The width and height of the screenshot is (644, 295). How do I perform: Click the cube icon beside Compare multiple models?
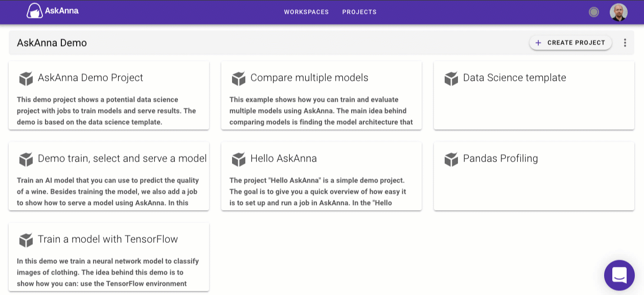(x=238, y=78)
